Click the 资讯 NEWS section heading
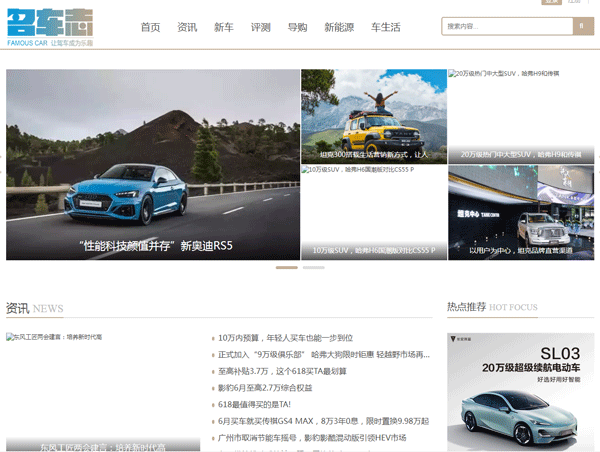The width and height of the screenshot is (600, 452). tap(35, 308)
